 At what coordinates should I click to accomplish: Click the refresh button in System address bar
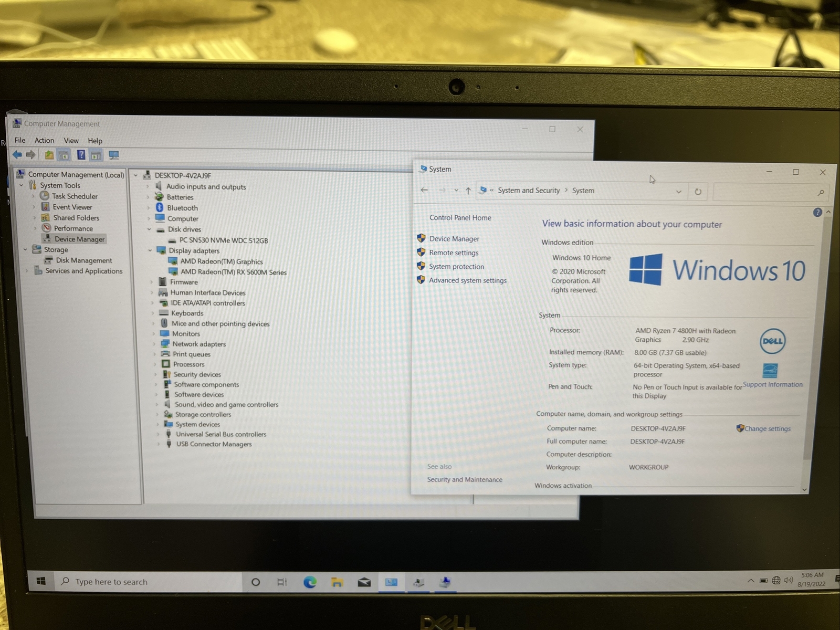coord(698,192)
